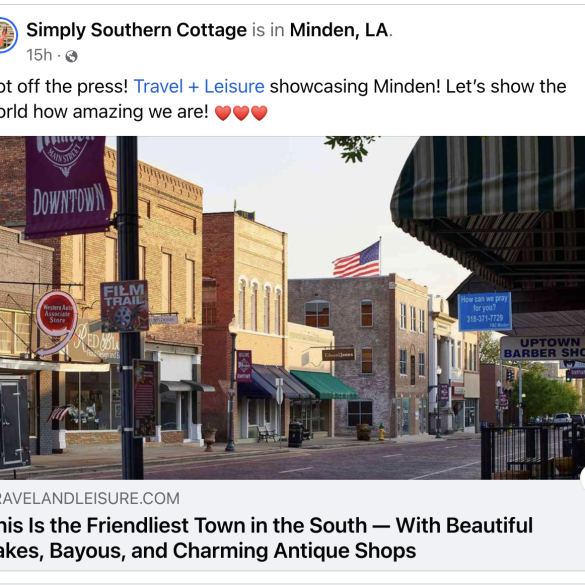Image resolution: width=585 pixels, height=585 pixels.
Task: Click the 15h post timestamp
Action: 39,55
